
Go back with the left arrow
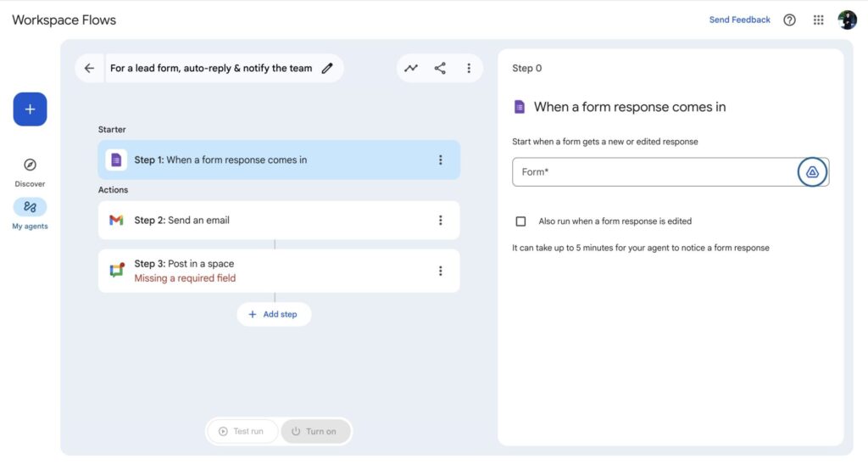89,68
